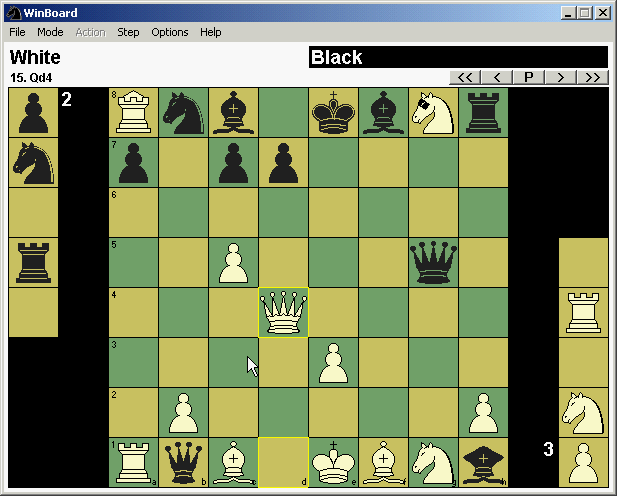Pick white pawn from right holdings
The height and width of the screenshot is (496, 617).
[x=584, y=463]
